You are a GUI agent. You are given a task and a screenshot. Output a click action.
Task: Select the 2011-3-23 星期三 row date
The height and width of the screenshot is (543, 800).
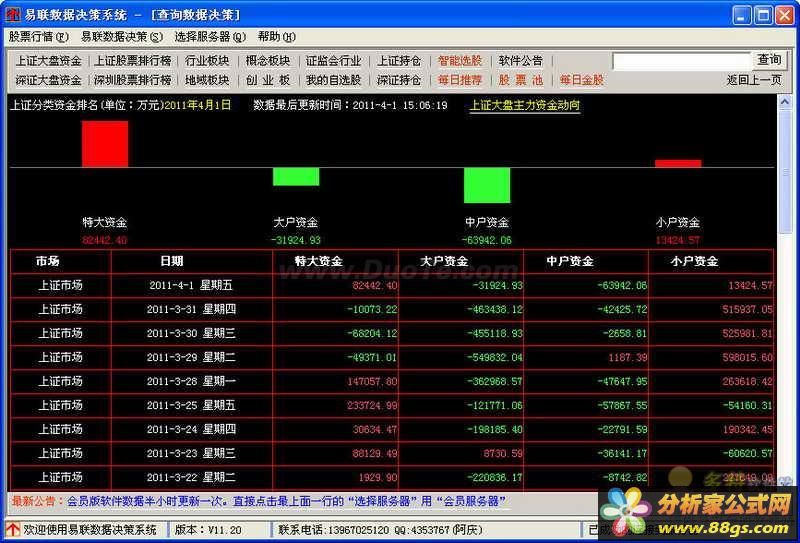(x=191, y=453)
